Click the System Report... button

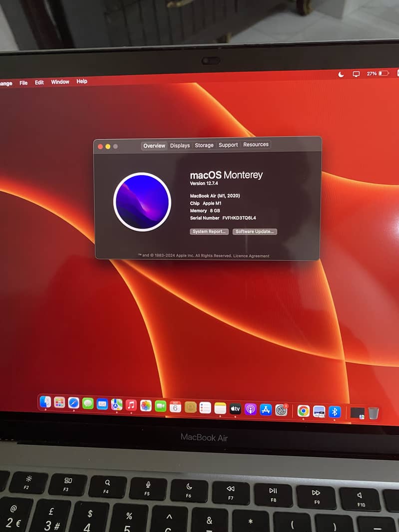pyautogui.click(x=209, y=232)
